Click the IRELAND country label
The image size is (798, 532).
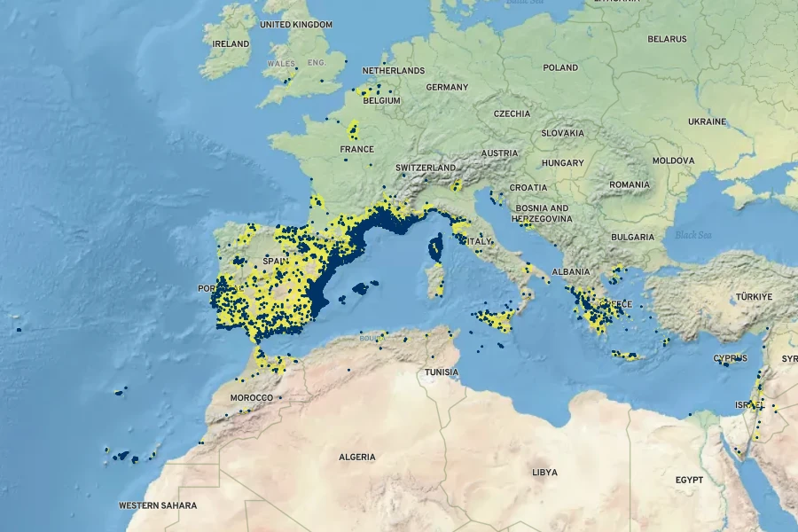pos(231,43)
